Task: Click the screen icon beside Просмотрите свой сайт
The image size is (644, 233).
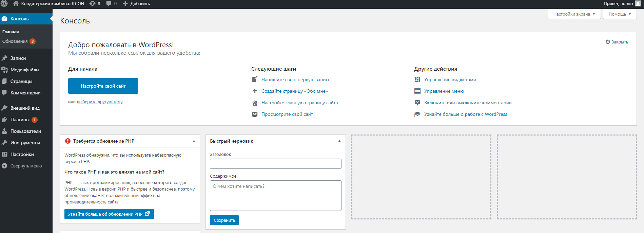Action: 255,114
